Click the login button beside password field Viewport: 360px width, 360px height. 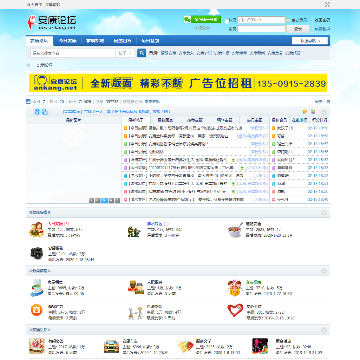(x=298, y=29)
